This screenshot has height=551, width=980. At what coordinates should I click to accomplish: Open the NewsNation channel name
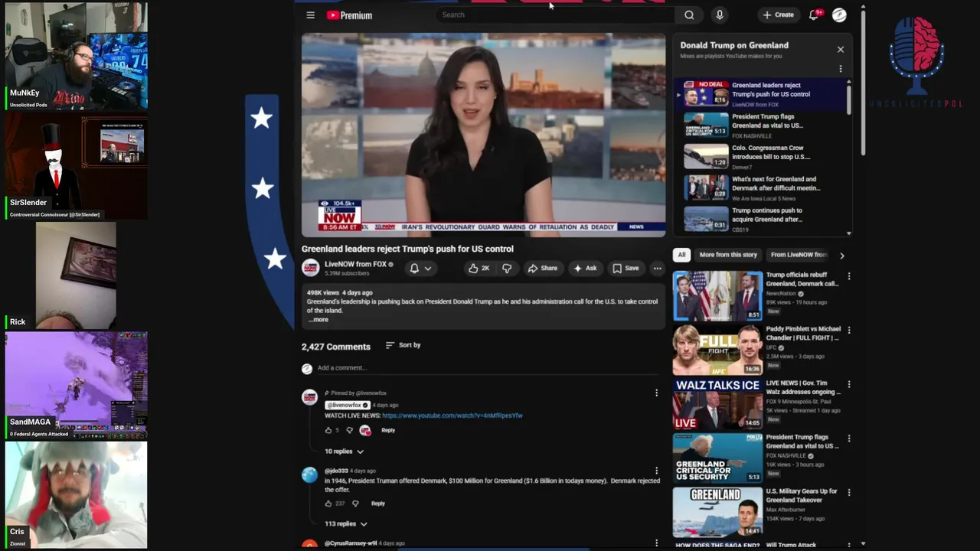781,294
